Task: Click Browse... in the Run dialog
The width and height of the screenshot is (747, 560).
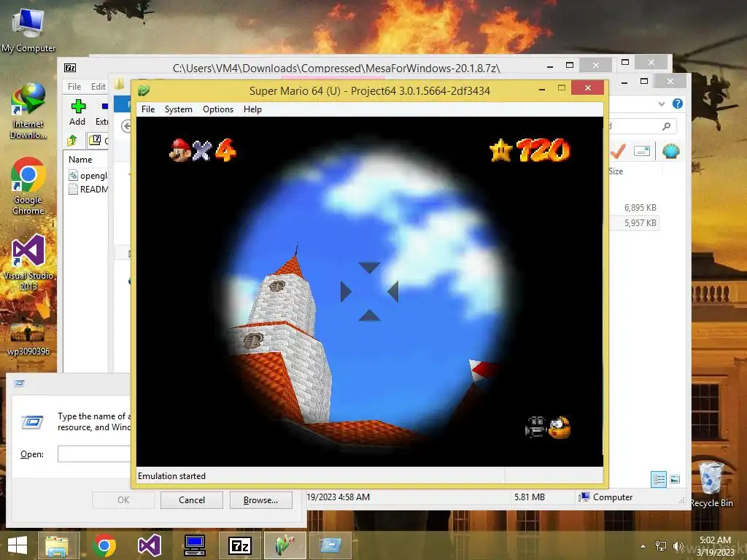Action: coord(260,500)
